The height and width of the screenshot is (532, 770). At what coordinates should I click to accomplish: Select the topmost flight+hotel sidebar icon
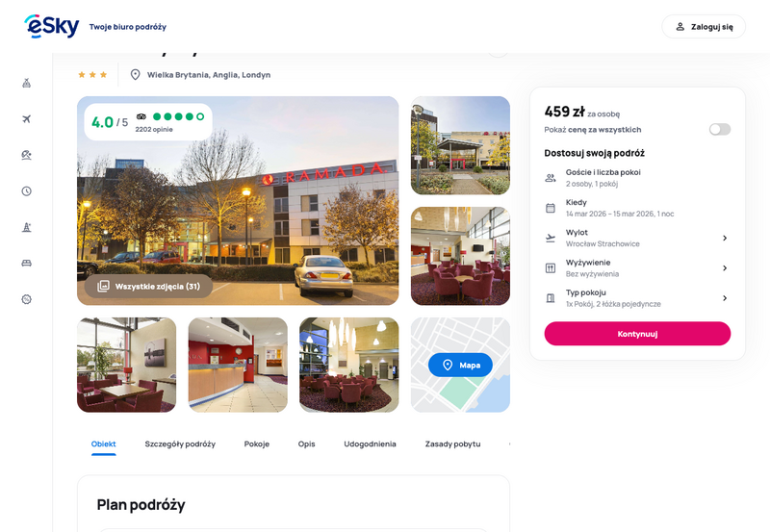[x=27, y=83]
